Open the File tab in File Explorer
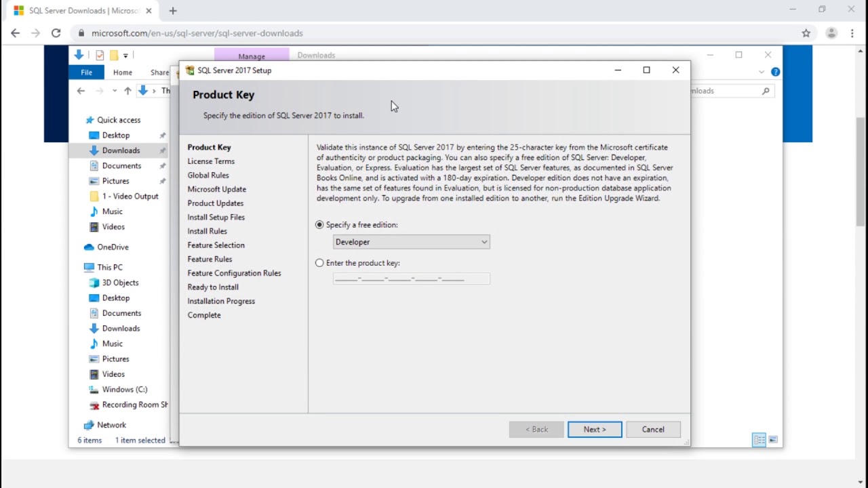 (x=86, y=73)
